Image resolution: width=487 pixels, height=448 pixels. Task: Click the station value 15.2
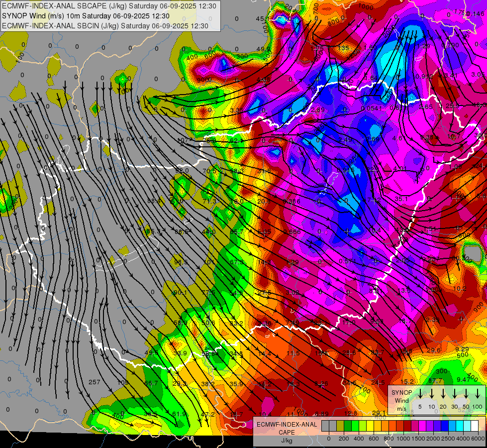coord(407,381)
